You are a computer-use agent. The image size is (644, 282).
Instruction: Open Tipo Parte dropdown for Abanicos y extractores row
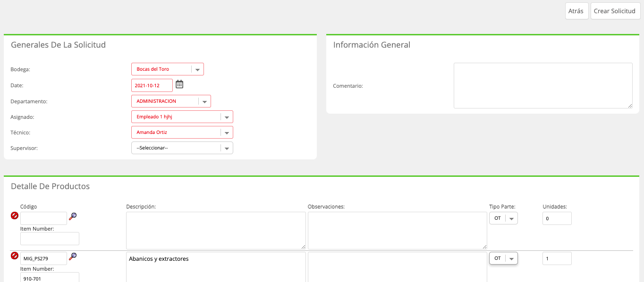(x=503, y=258)
